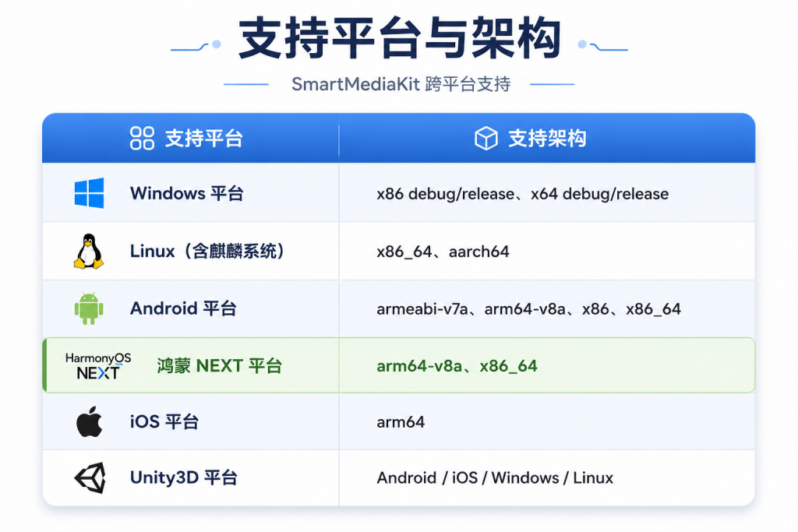Click the green Android robot icon
Image resolution: width=798 pixels, height=532 pixels.
coord(89,308)
